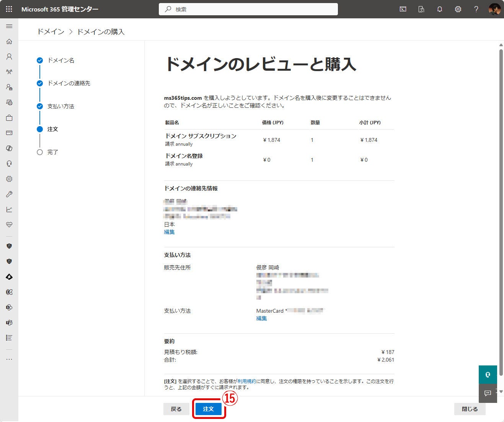Click the ¥ 2,061 total amount
This screenshot has height=422, width=504.
click(x=386, y=360)
